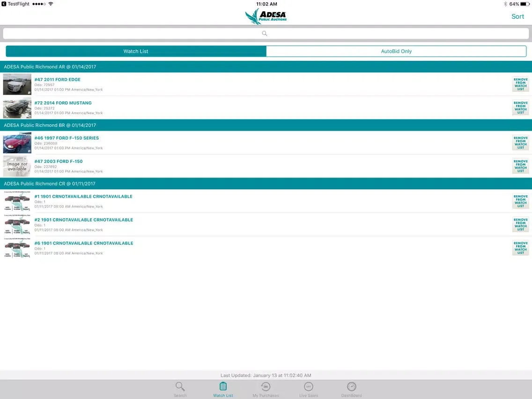Tap sale time under #6 1901 CRNOTAVAILABLE
This screenshot has height=399, width=532.
[68, 253]
